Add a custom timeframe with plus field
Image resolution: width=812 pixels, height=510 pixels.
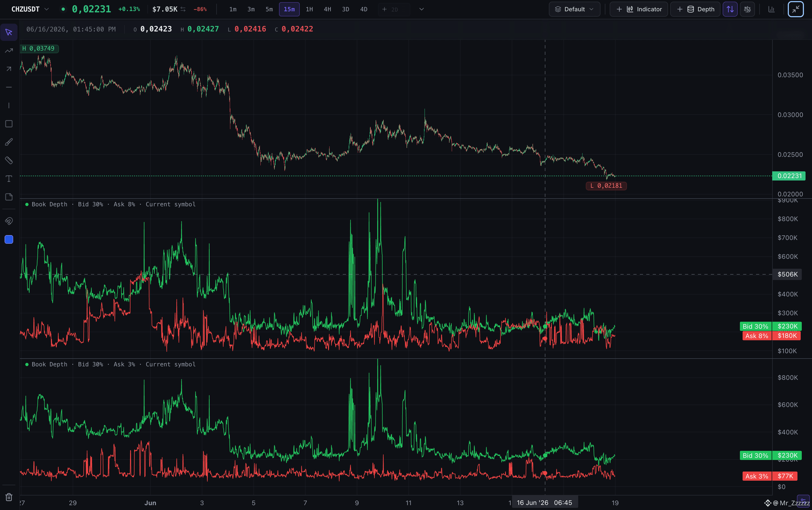point(394,9)
